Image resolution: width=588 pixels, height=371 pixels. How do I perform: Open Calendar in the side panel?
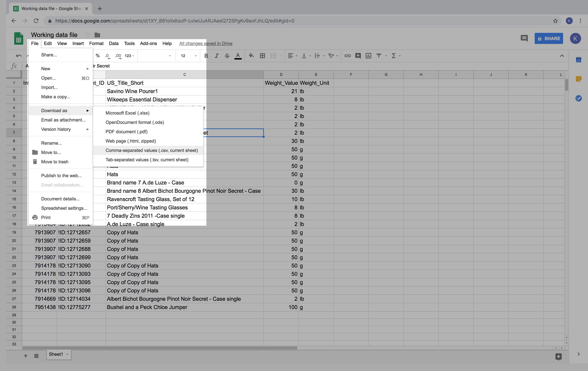click(578, 60)
